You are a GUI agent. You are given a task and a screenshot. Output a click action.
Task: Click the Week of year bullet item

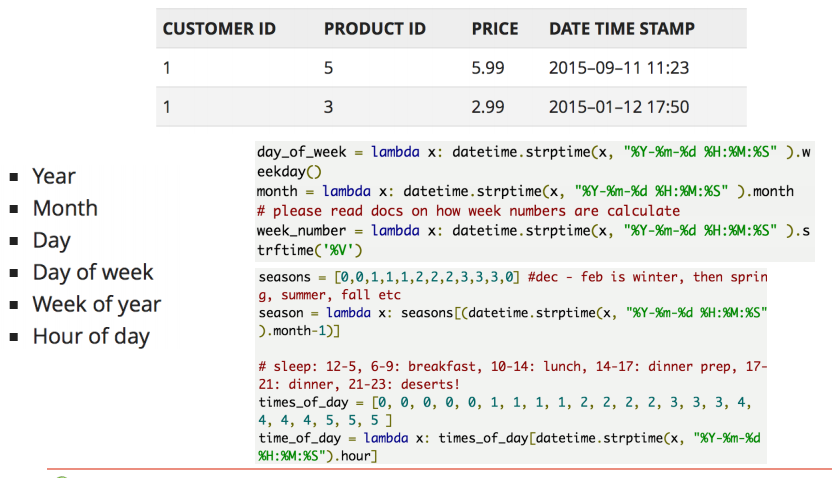[x=97, y=305]
